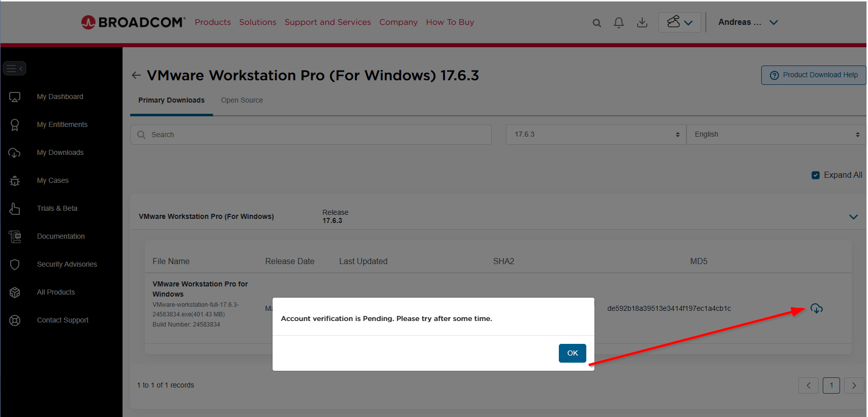Click the Broadcom logo
Image resolution: width=868 pixels, height=417 pixels.
pos(133,22)
